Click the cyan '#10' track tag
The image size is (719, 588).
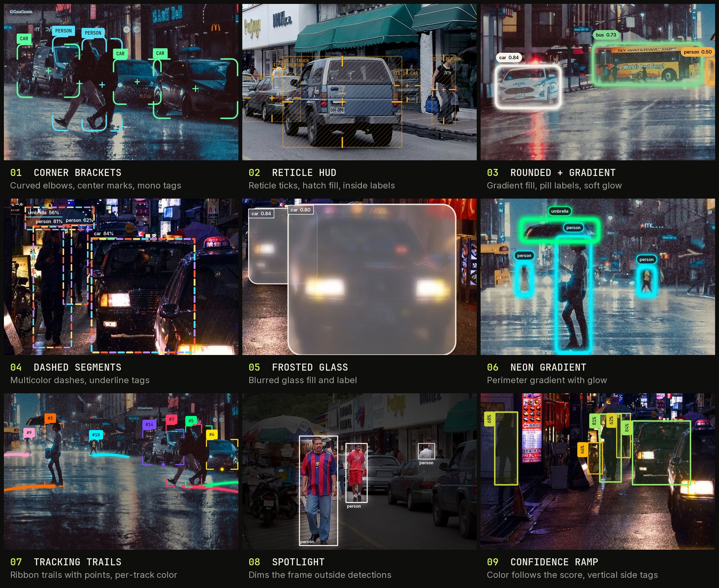(96, 434)
